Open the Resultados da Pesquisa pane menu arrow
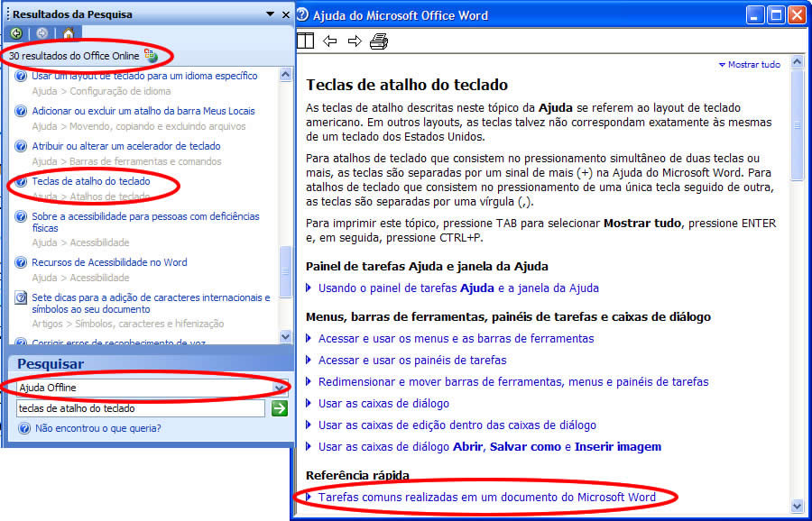The image size is (812, 521). pyautogui.click(x=271, y=14)
